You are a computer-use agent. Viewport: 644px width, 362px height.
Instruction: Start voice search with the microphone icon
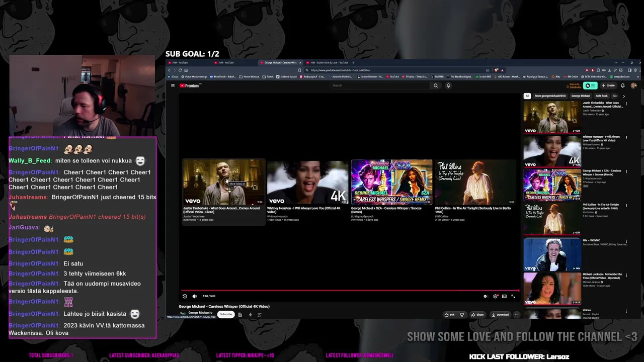coord(448,85)
